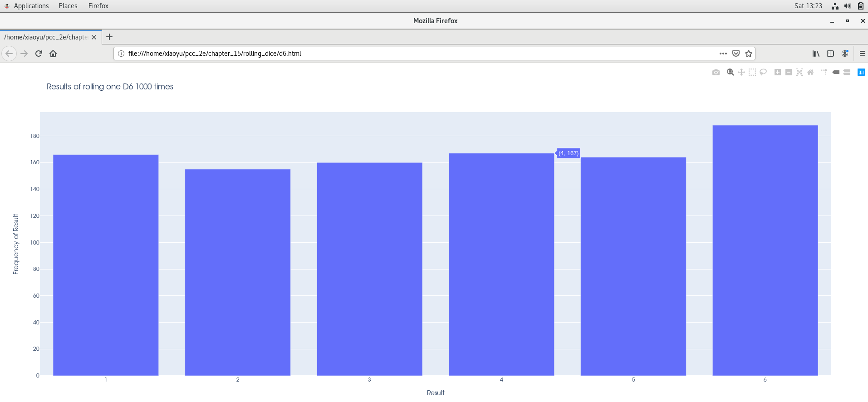Click the system power/clipboard tray icon

(860, 6)
